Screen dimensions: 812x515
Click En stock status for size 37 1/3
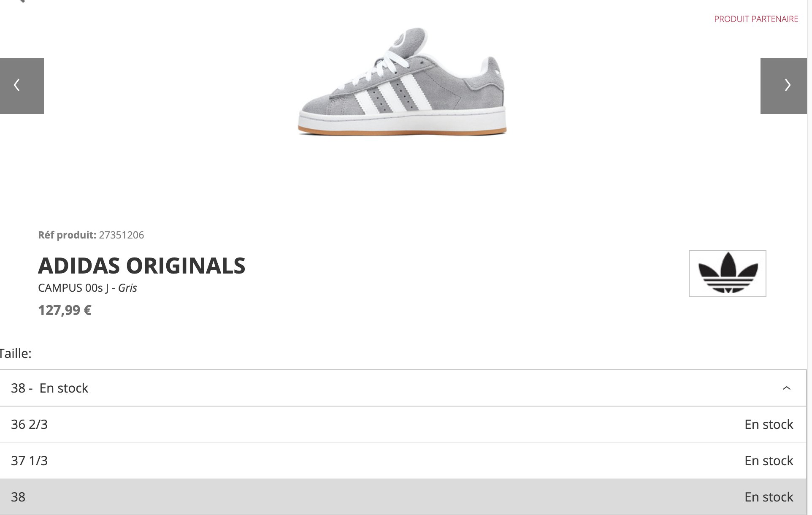click(x=769, y=461)
